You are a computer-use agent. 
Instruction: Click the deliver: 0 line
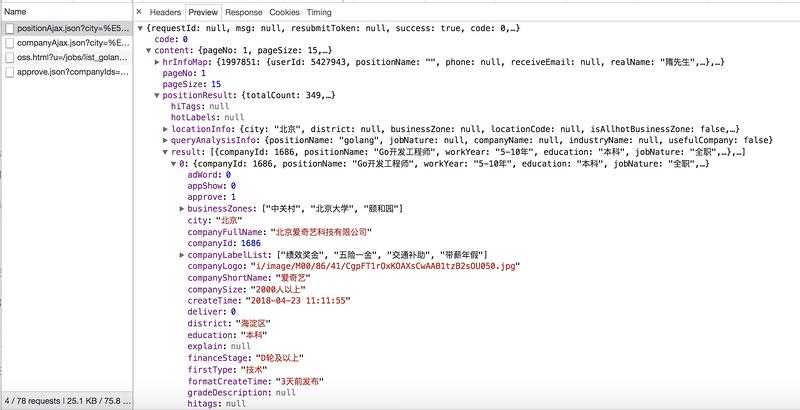click(x=212, y=312)
